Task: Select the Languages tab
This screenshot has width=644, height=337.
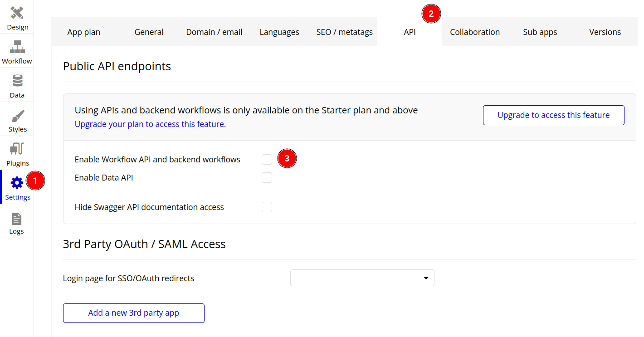Action: (x=279, y=32)
